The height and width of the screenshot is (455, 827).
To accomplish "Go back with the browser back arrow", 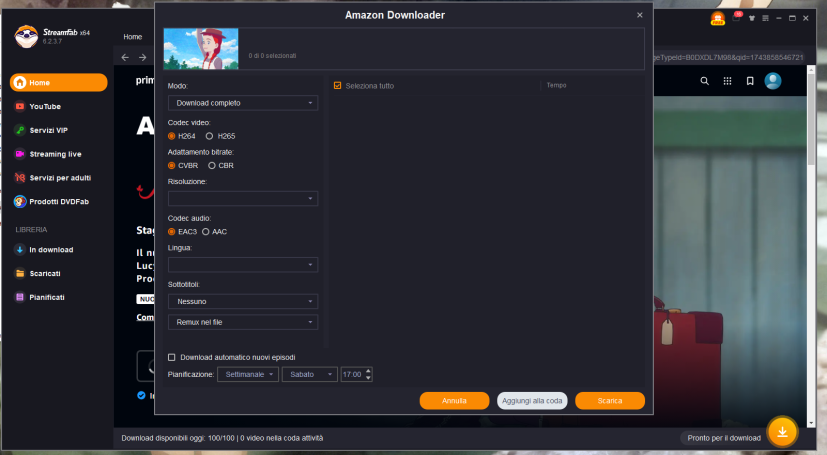I will point(125,57).
